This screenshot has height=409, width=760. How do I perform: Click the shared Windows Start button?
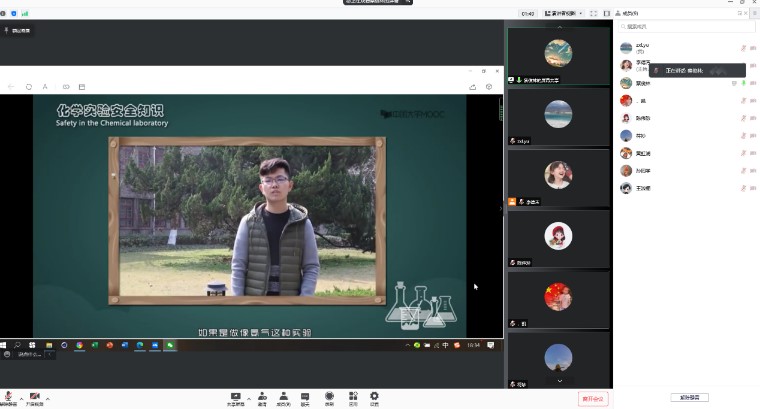pos(3,345)
